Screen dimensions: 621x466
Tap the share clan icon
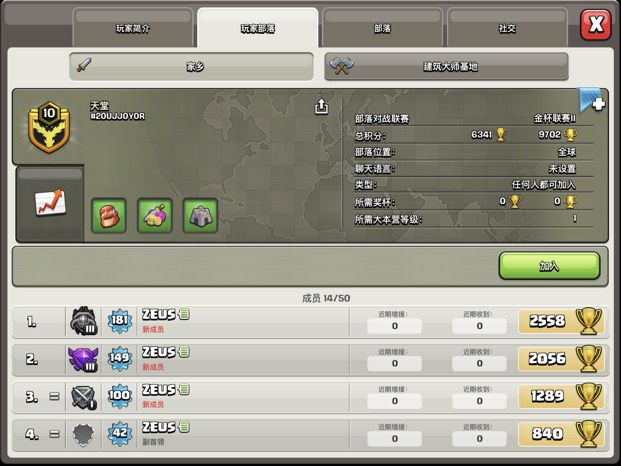321,107
